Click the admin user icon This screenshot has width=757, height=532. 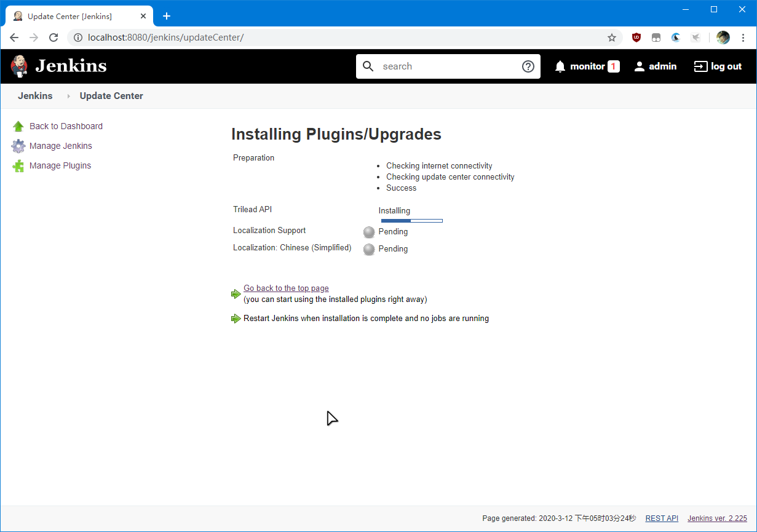tap(640, 66)
